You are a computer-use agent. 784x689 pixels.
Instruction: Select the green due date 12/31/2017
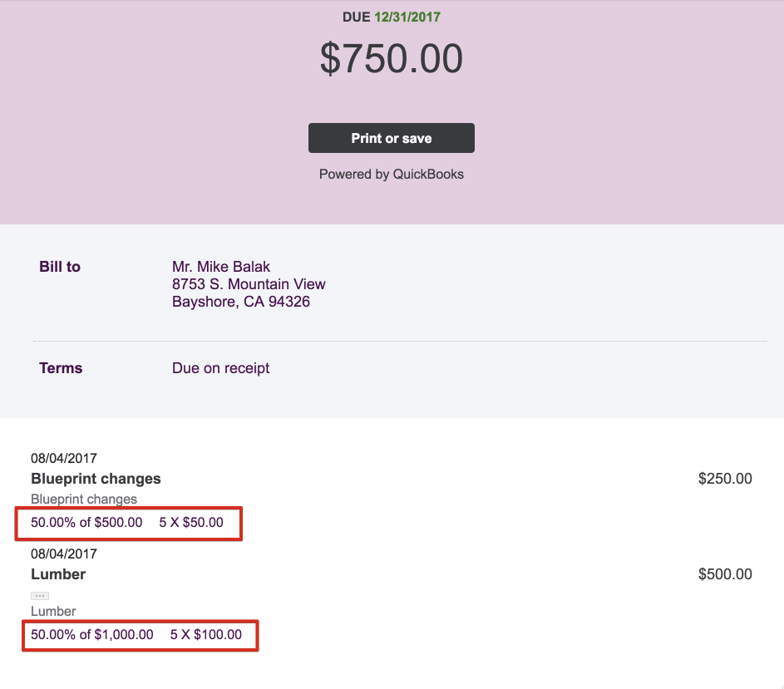(x=407, y=17)
